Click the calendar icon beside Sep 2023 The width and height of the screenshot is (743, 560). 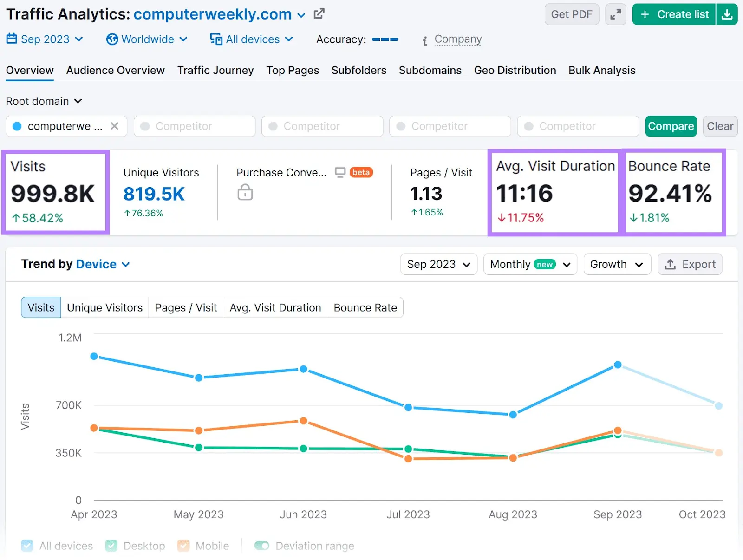pos(11,39)
